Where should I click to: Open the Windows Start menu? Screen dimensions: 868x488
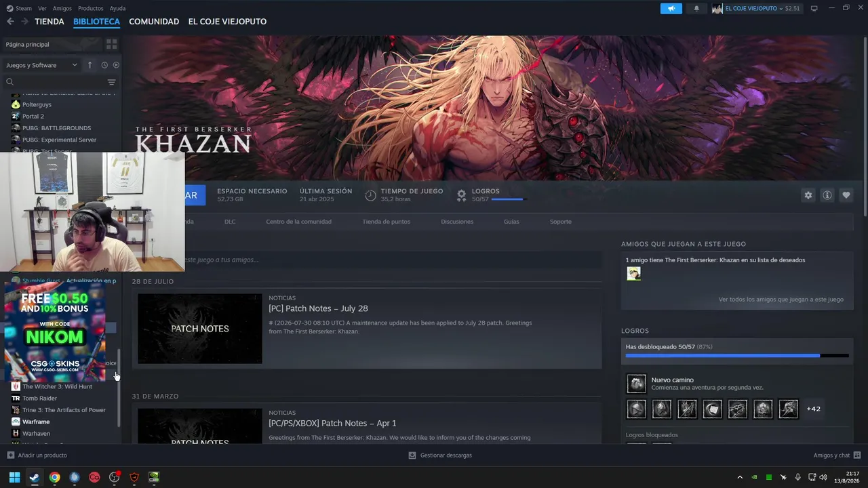pyautogui.click(x=14, y=477)
